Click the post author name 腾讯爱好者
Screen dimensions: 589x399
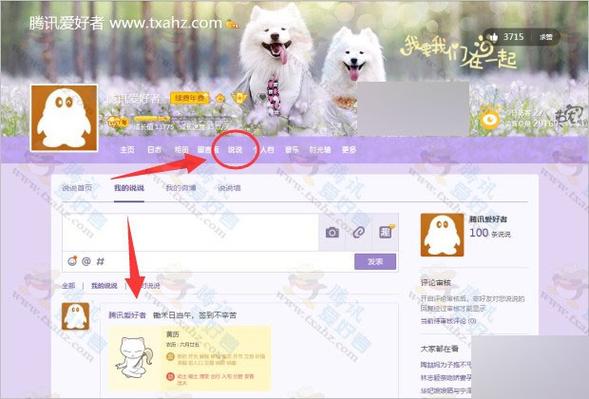pyautogui.click(x=127, y=315)
